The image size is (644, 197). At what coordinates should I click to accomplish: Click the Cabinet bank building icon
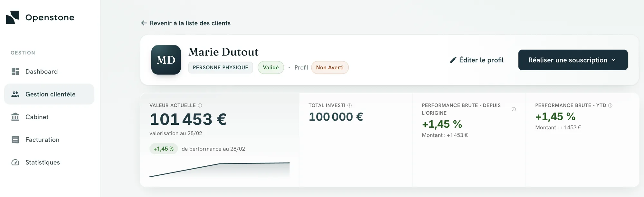click(15, 117)
